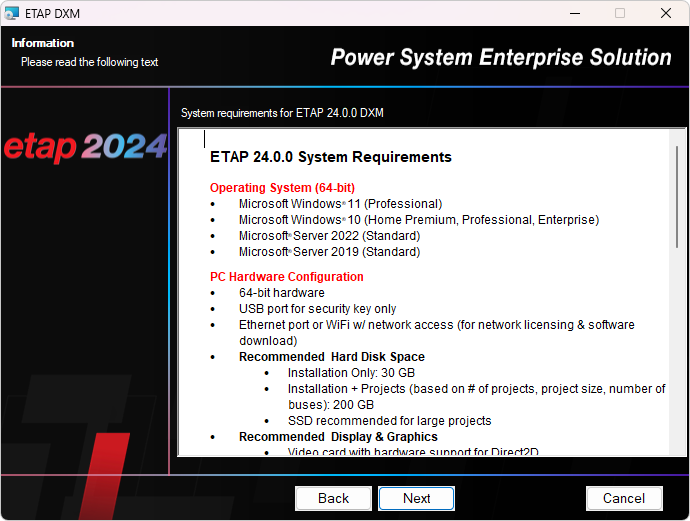Image resolution: width=690 pixels, height=521 pixels.
Task: Click the ETAP DXM title bar icon
Action: tap(11, 14)
